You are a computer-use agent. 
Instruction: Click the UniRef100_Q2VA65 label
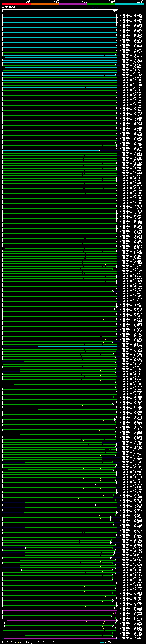pyautogui.click(x=131, y=319)
